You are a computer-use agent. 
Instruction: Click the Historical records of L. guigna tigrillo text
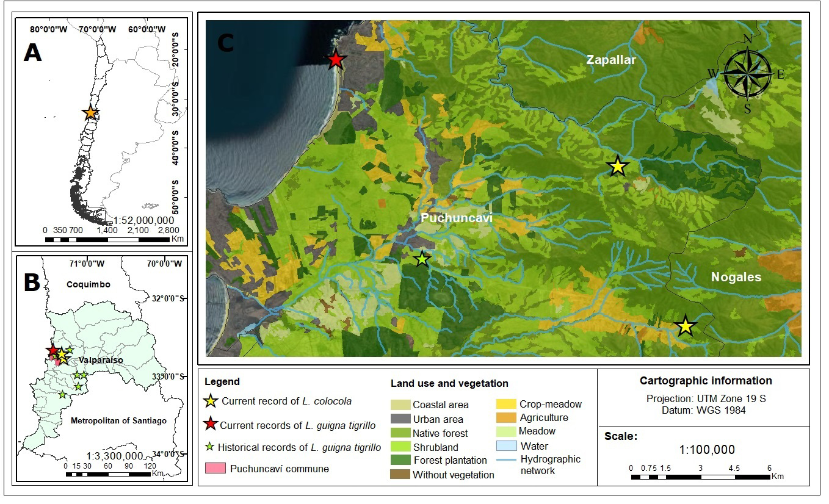tap(300, 447)
